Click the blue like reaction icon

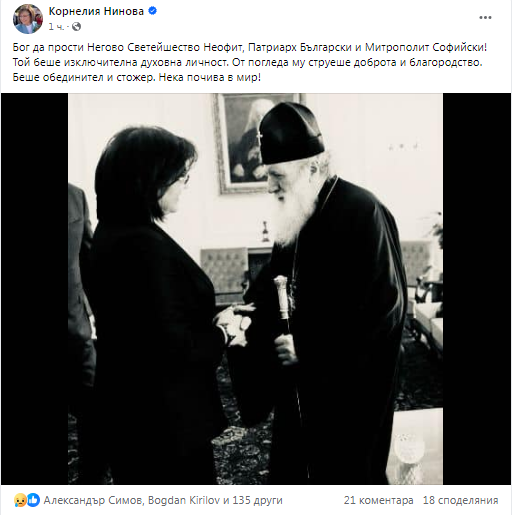pyautogui.click(x=33, y=500)
